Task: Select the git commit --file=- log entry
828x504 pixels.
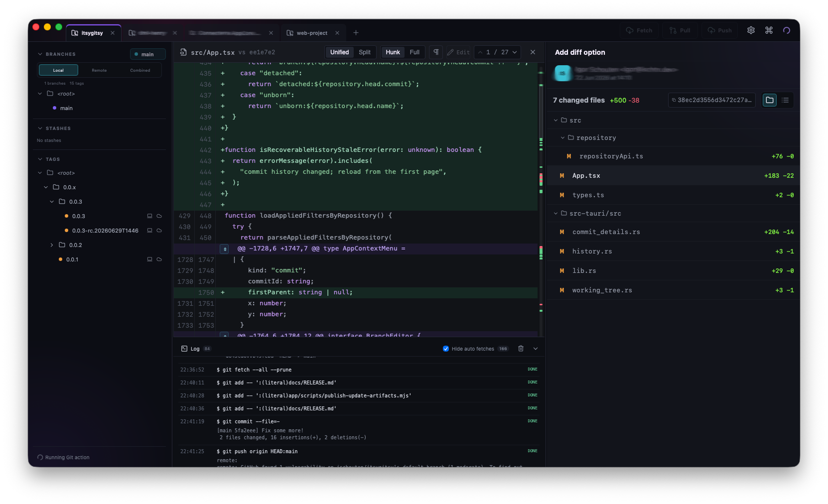Action: [x=359, y=429]
